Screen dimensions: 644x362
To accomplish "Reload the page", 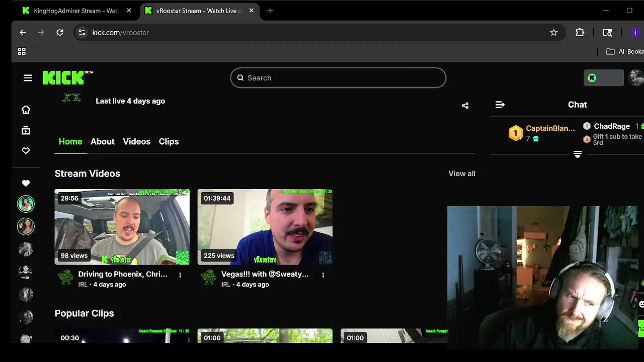I will pos(60,32).
